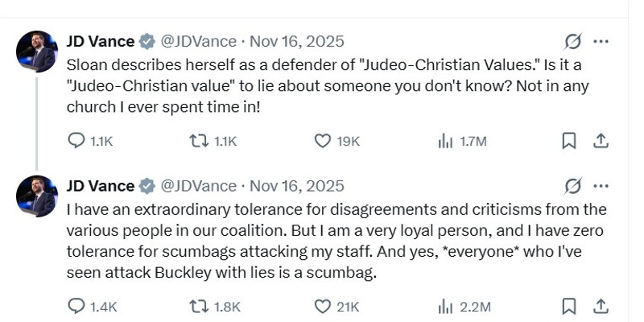View analytics of the 1.7M views tweet
Image resolution: width=644 pixels, height=322 pixels.
(445, 141)
